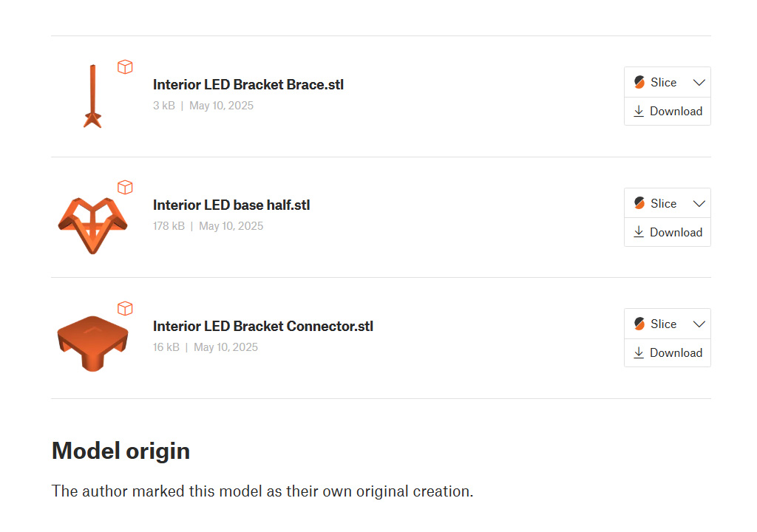
Task: Click the slicer logo for base half
Action: (x=639, y=203)
